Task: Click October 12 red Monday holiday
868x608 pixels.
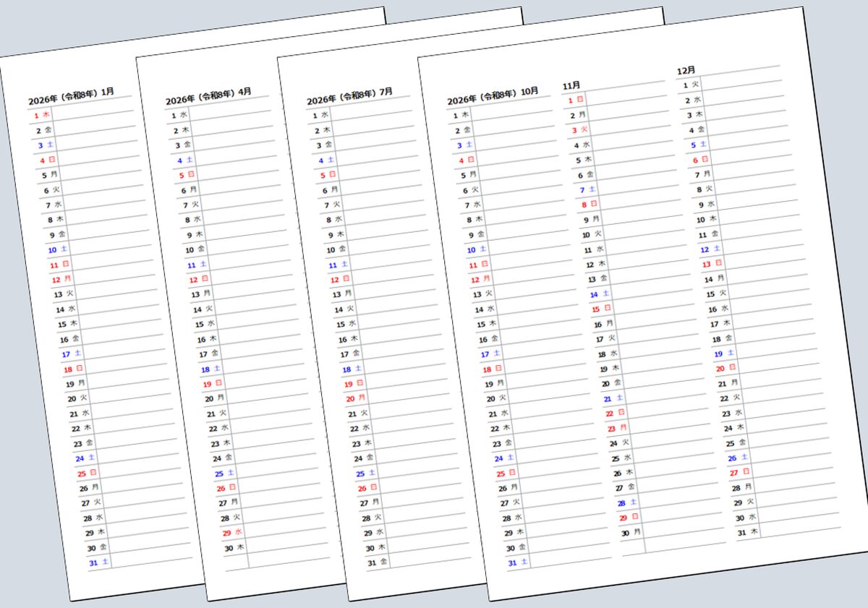Action: point(481,279)
